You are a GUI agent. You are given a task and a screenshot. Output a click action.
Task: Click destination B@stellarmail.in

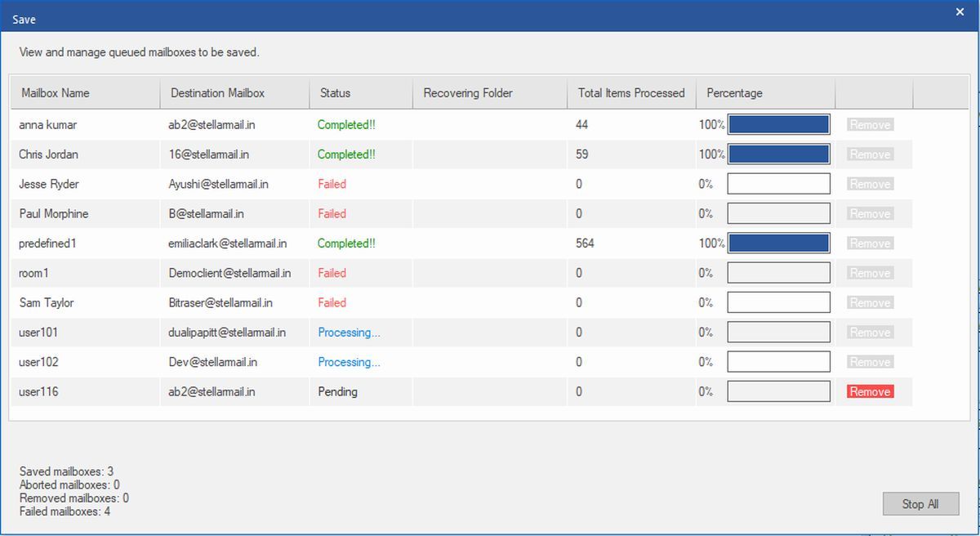(207, 213)
